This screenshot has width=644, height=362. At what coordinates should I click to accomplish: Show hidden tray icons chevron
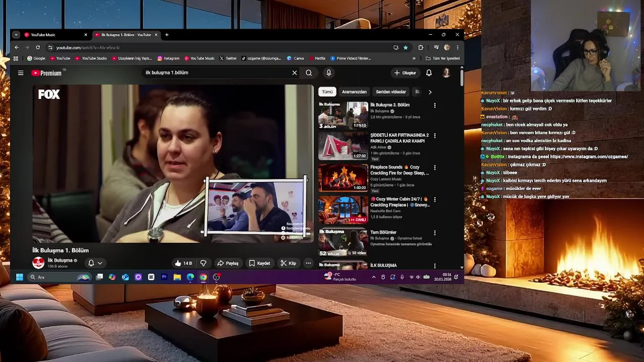click(x=373, y=277)
